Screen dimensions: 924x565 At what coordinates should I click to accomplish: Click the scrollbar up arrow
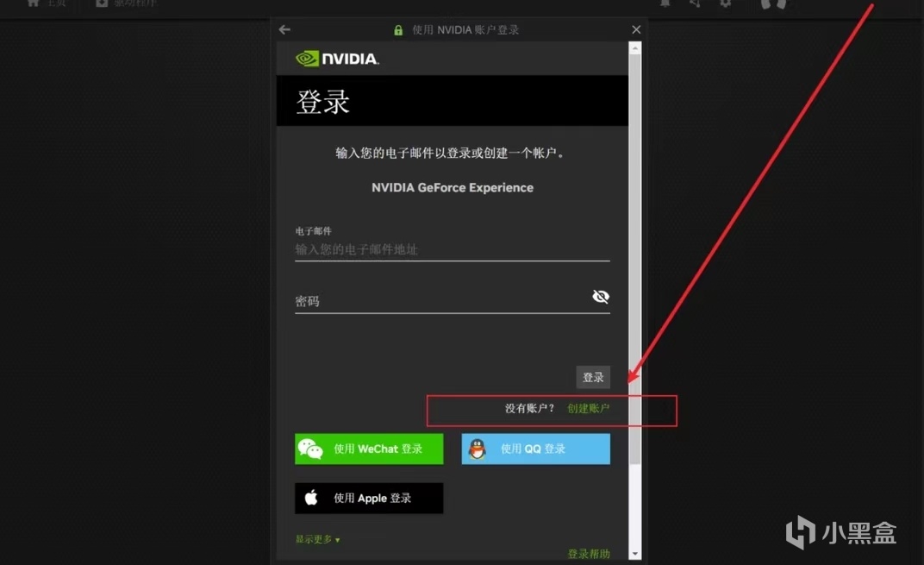click(634, 49)
